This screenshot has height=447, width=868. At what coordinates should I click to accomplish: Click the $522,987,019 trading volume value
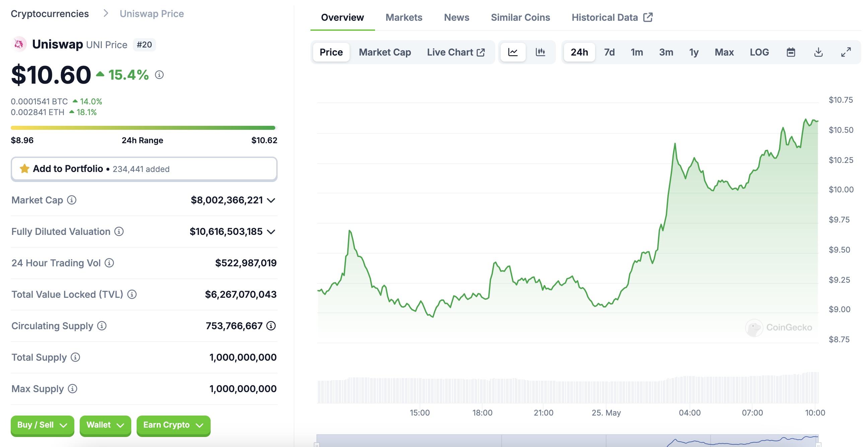pos(246,263)
